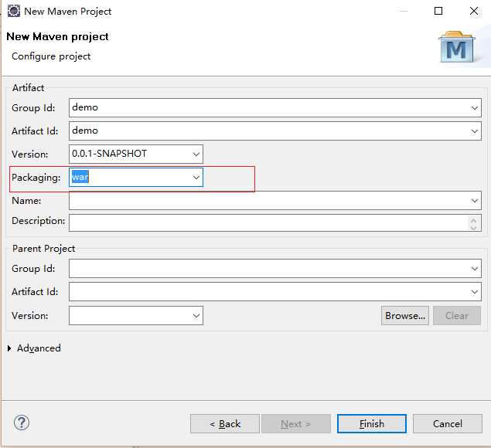Click the Artifact group heading
The image size is (491, 448).
click(28, 88)
